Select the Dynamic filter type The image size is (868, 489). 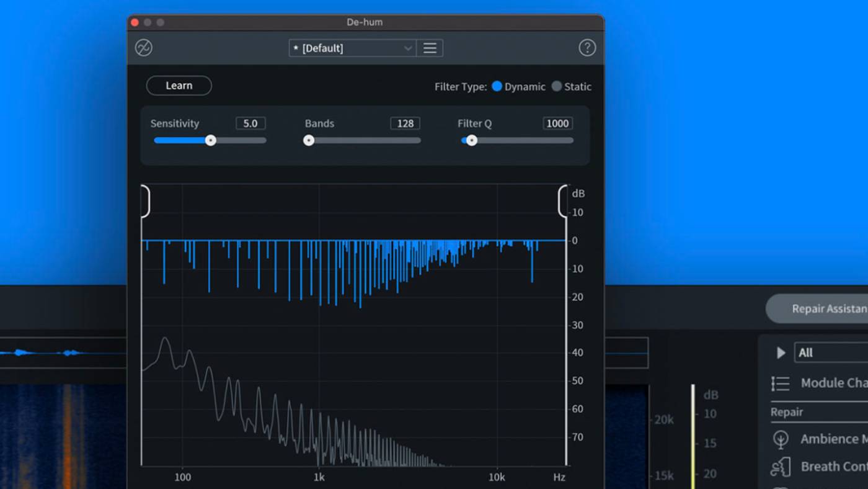click(x=497, y=86)
